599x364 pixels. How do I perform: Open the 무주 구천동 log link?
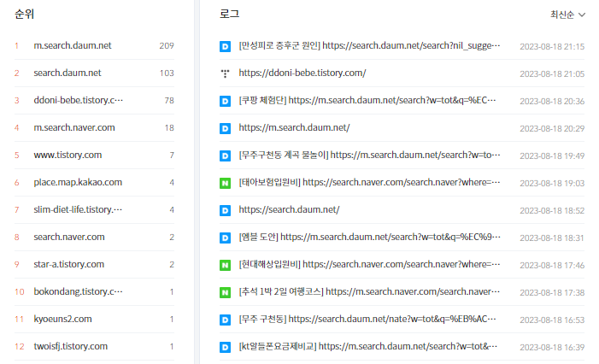[x=367, y=319]
